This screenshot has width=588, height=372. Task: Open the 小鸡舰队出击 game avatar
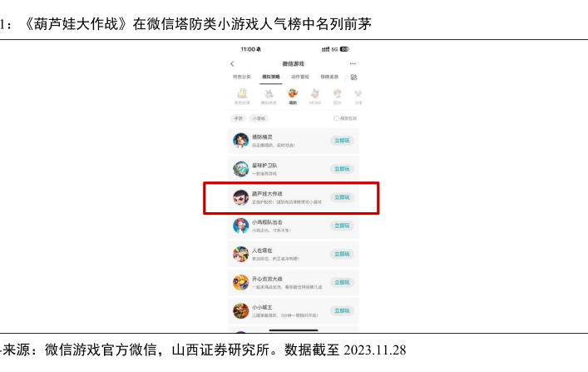(240, 226)
